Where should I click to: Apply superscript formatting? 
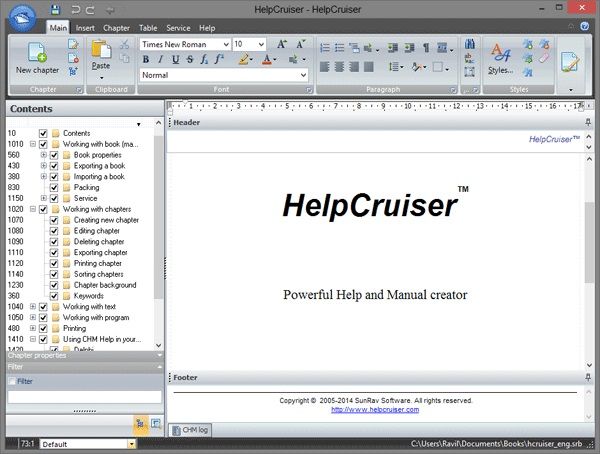(x=219, y=59)
